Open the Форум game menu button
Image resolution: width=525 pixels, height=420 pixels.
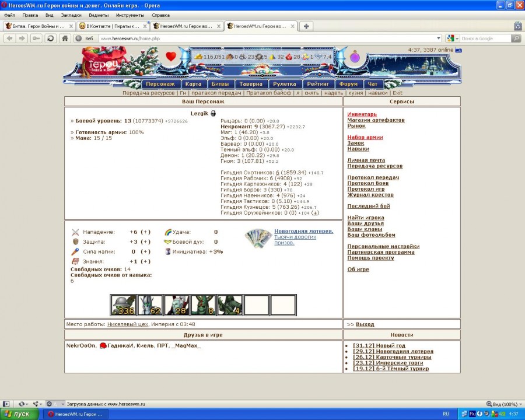pyautogui.click(x=348, y=84)
